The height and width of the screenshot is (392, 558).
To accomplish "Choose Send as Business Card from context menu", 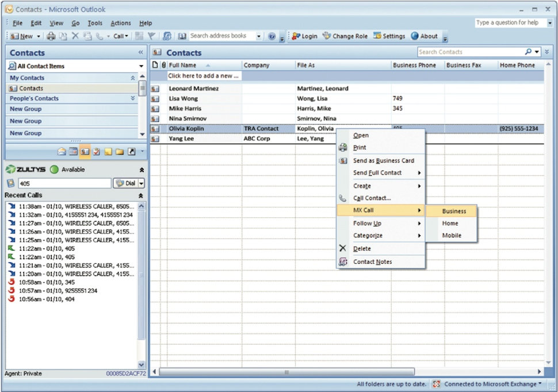I will (x=383, y=161).
